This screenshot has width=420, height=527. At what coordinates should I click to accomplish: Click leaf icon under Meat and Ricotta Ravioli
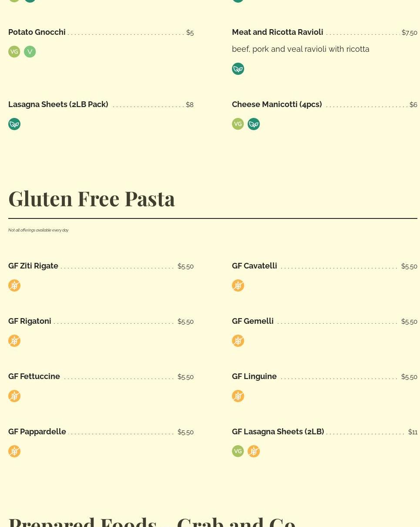pyautogui.click(x=238, y=69)
